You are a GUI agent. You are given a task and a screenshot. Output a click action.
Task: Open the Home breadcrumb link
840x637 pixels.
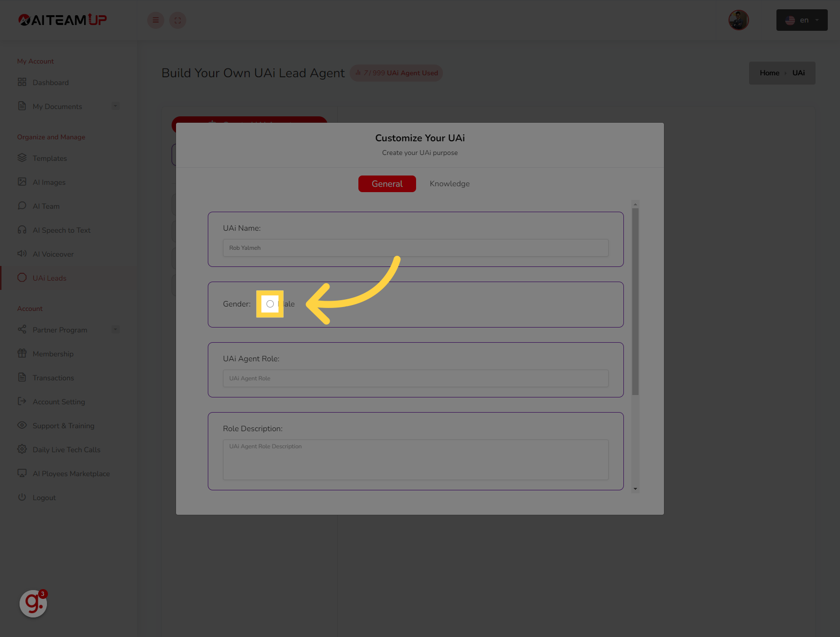tap(769, 72)
